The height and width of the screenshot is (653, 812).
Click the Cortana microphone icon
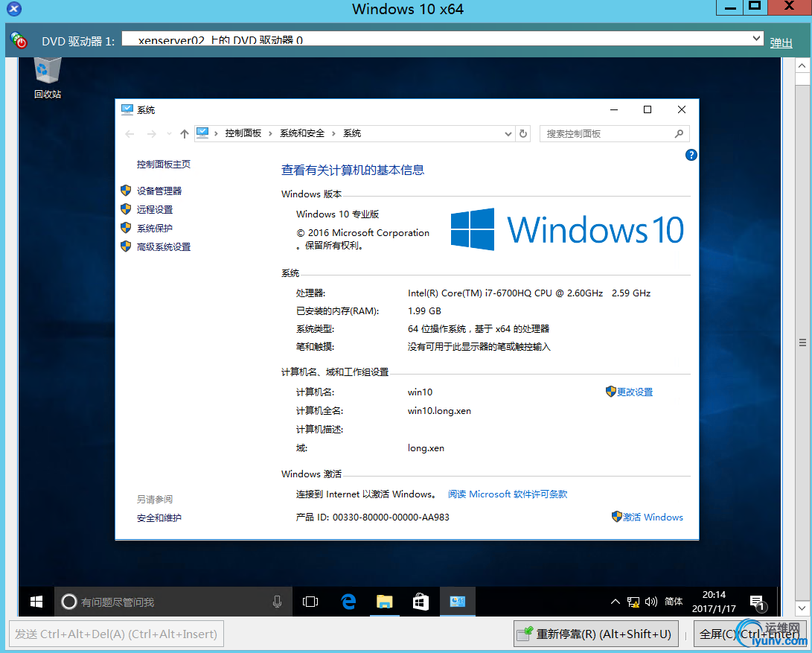point(277,601)
